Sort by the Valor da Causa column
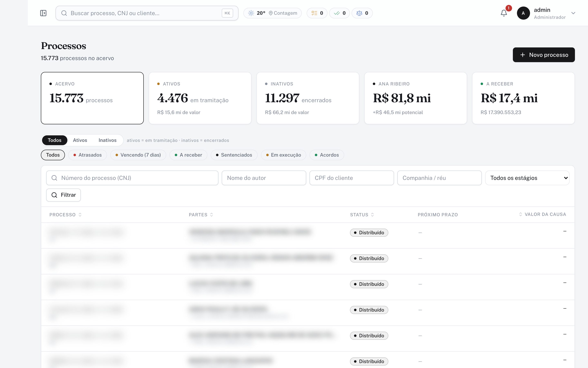 click(542, 214)
